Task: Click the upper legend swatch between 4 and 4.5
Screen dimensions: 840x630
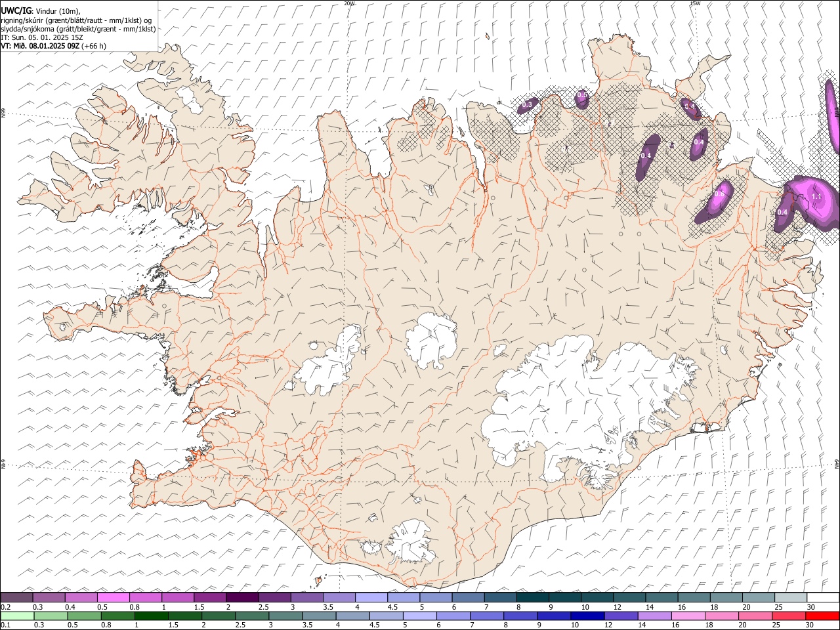Action: (371, 597)
